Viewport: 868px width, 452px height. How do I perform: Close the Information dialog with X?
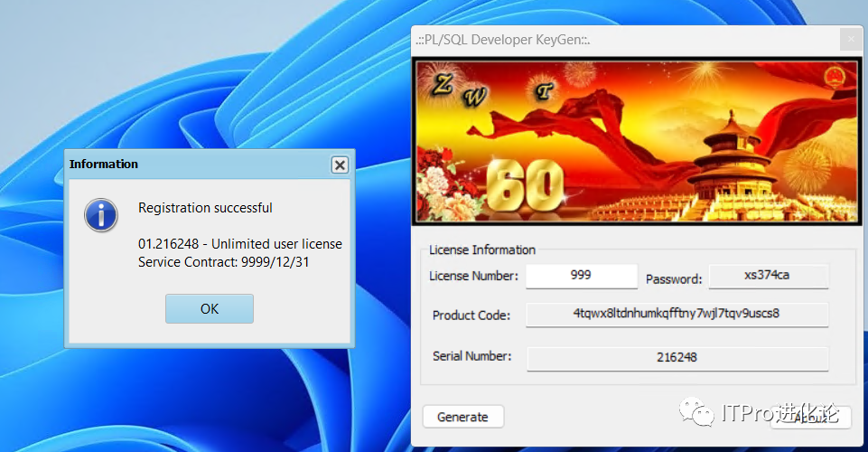pyautogui.click(x=340, y=165)
